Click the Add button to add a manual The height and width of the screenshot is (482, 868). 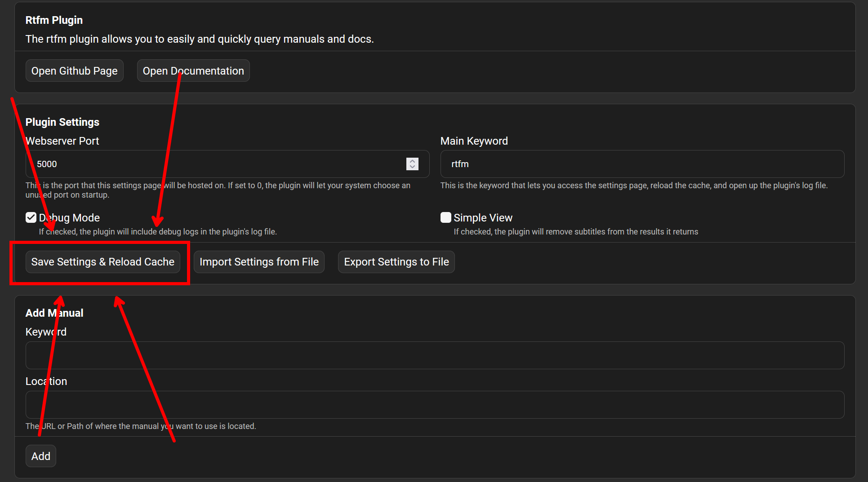point(40,455)
